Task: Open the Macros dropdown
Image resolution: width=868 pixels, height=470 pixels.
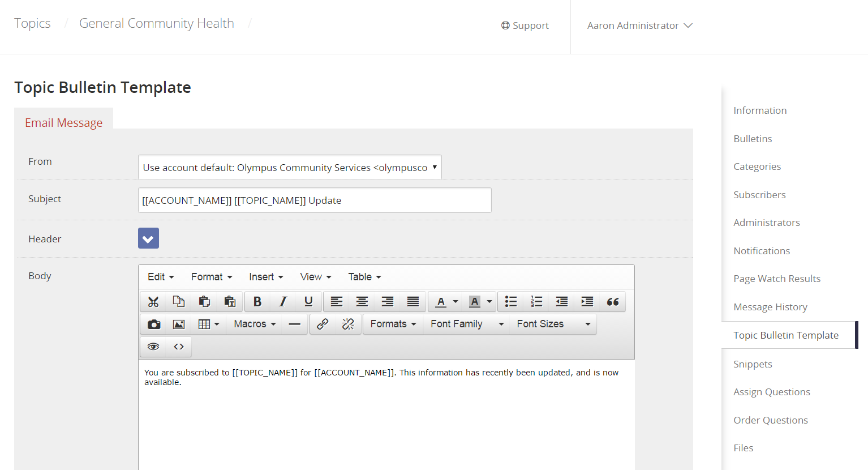Action: click(253, 323)
